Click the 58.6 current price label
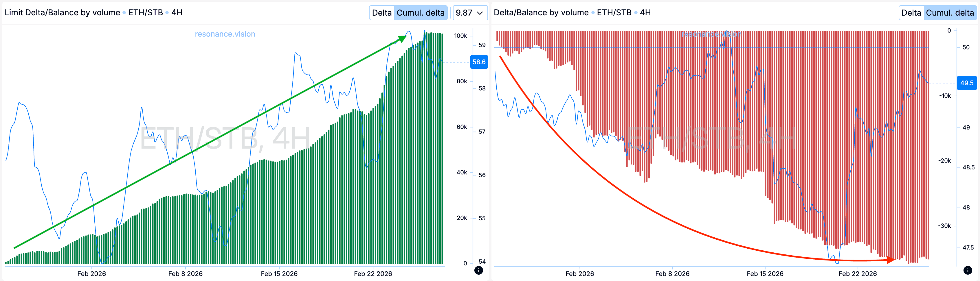 (479, 62)
